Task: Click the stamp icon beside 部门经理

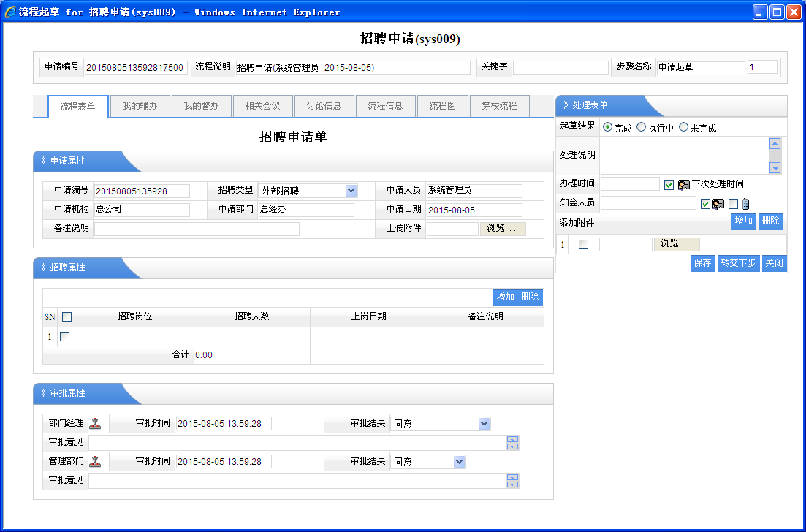Action: [x=95, y=423]
